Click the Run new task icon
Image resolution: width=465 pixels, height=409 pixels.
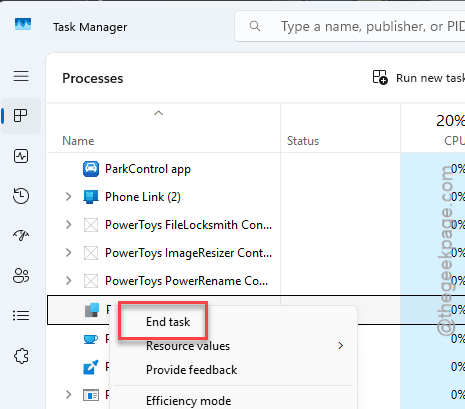(x=380, y=77)
